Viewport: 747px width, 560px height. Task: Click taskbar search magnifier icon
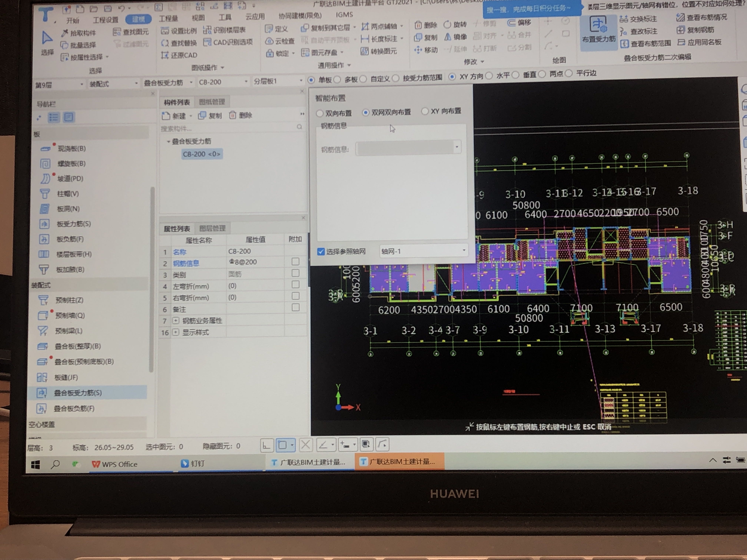coord(55,464)
